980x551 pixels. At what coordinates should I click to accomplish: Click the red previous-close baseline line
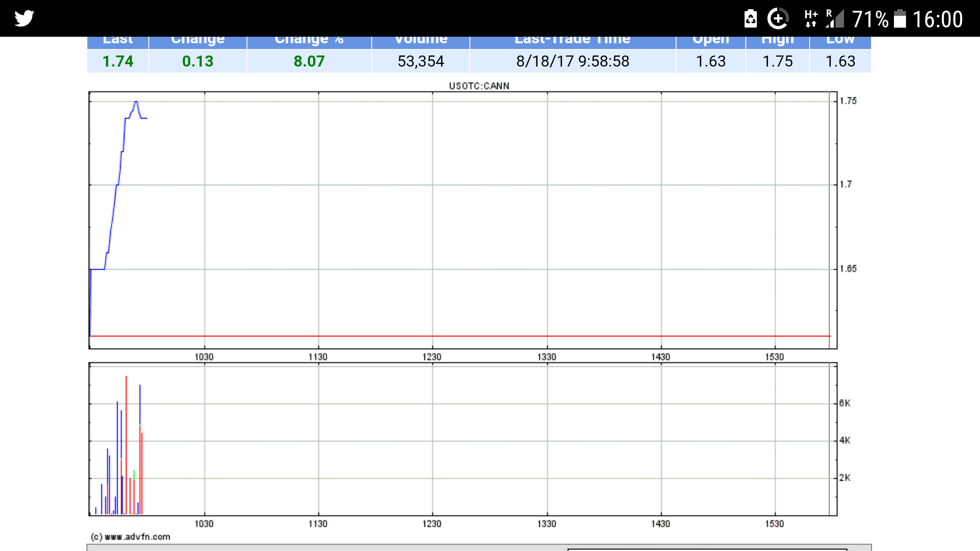click(x=459, y=336)
